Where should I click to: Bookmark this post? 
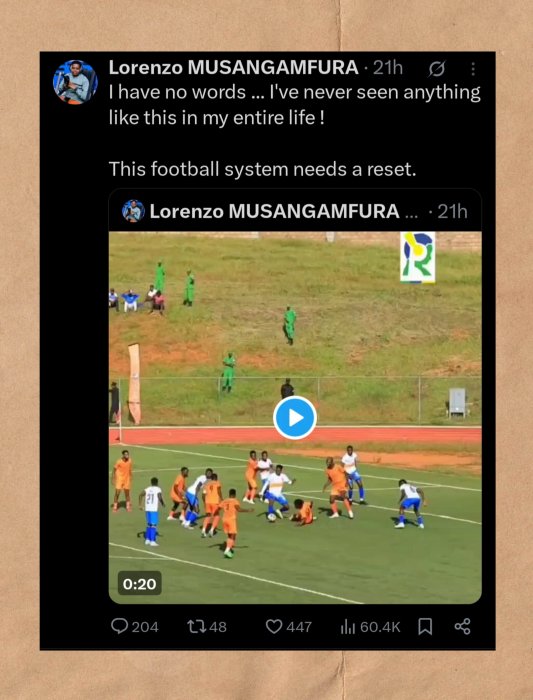point(425,626)
